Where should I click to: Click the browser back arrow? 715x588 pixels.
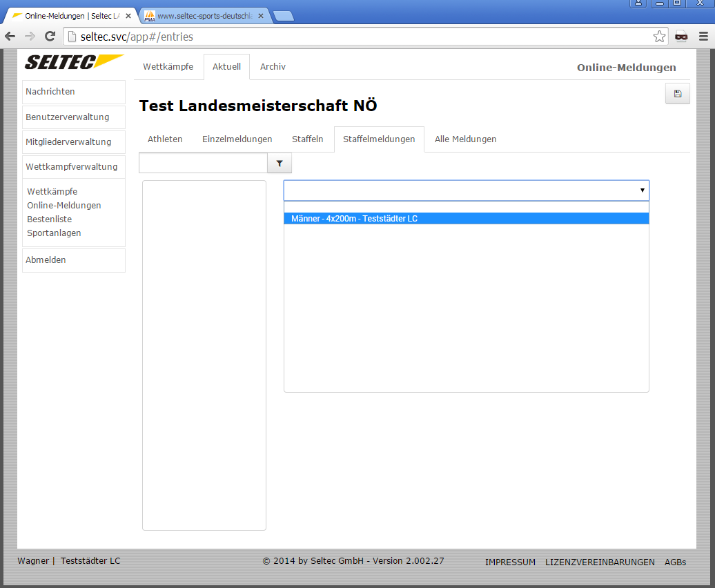(10, 37)
